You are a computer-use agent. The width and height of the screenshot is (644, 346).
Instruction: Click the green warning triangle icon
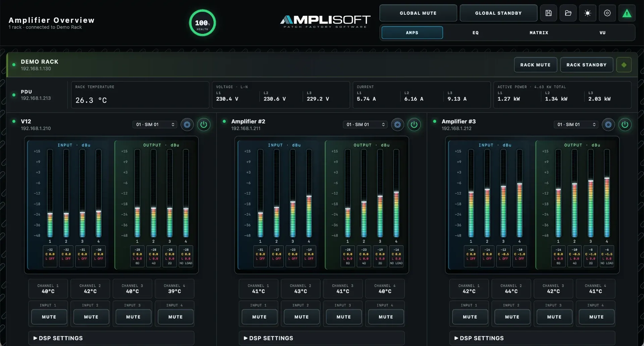pyautogui.click(x=627, y=13)
